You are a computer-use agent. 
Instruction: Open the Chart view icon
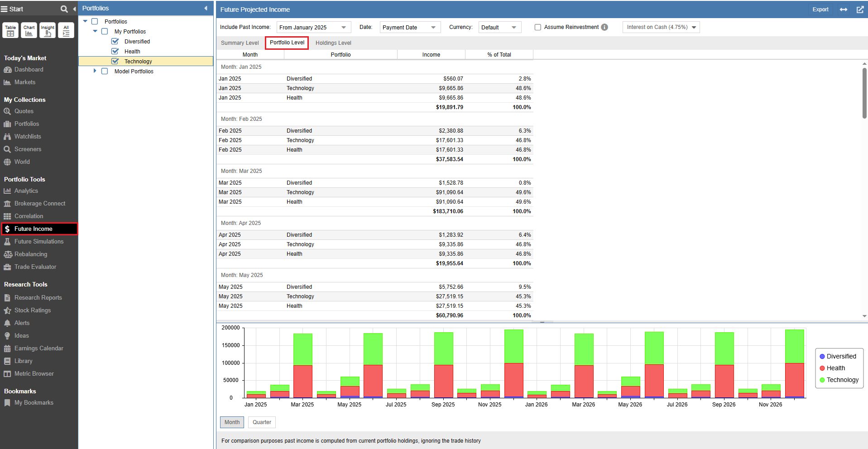coord(29,30)
